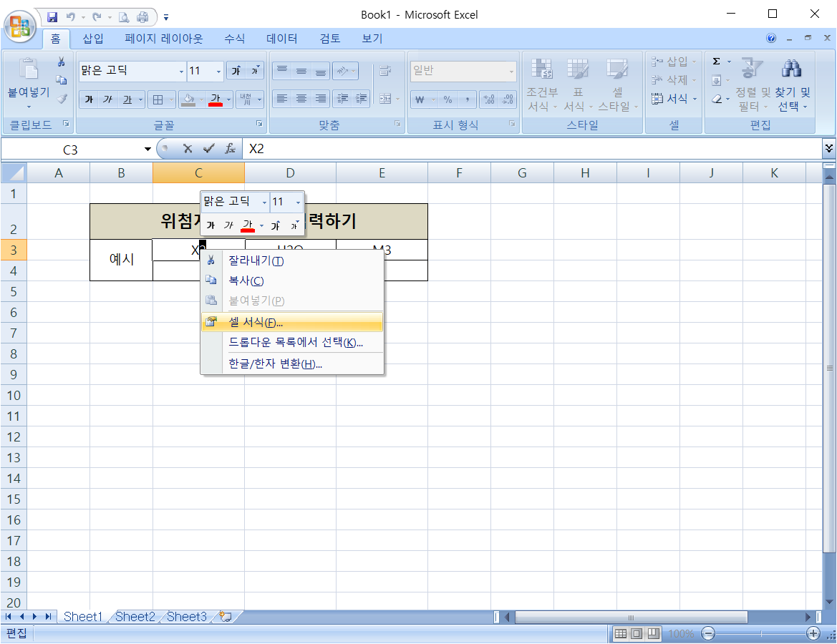Screen dimensions: 837x644
Task: Click the Format Painter brush icon
Action: click(62, 98)
